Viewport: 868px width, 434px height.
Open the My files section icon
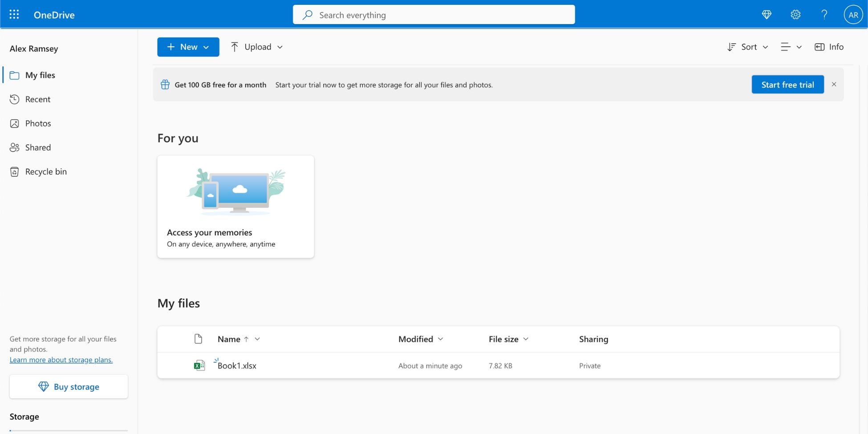pos(15,75)
